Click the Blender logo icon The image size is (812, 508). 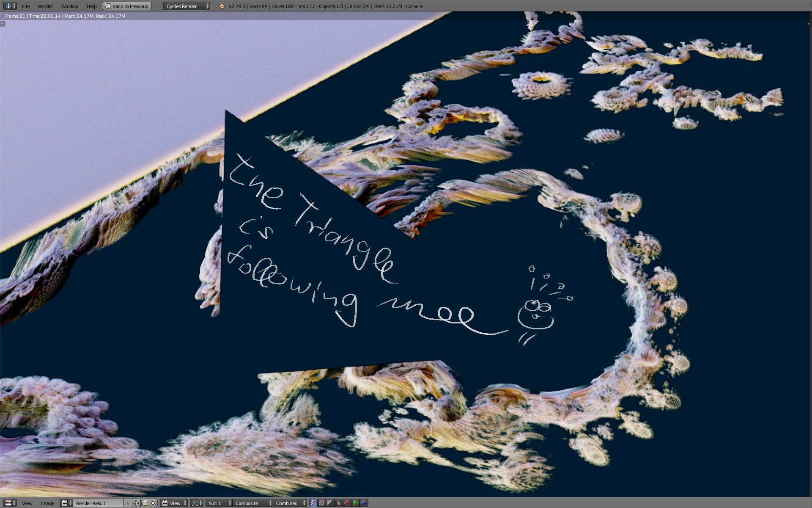point(221,6)
